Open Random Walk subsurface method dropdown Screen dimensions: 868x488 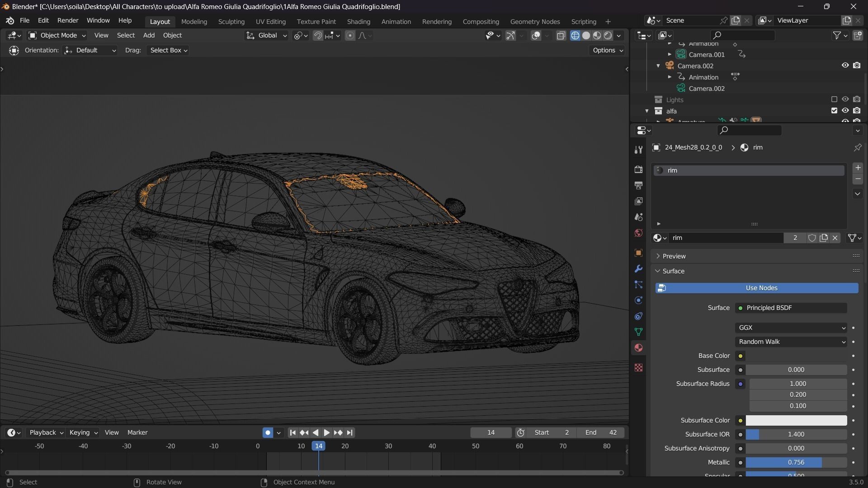pyautogui.click(x=791, y=342)
